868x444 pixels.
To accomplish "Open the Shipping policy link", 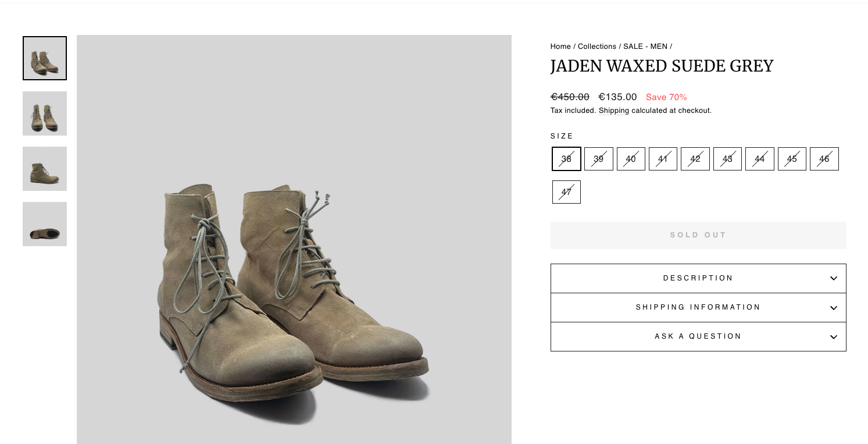I will 614,111.
